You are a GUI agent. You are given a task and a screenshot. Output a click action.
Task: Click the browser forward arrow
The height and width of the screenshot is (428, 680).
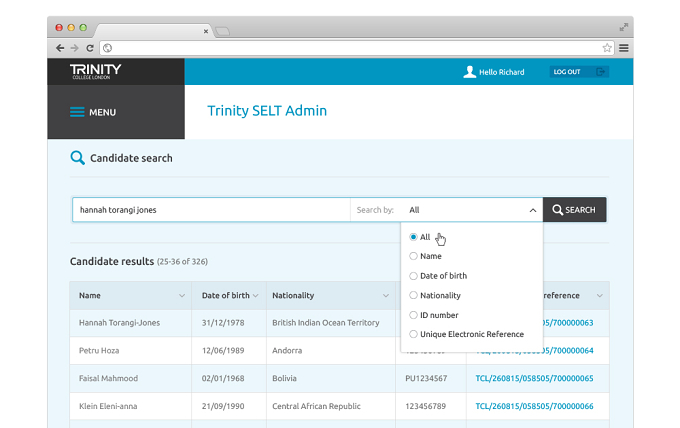(x=75, y=48)
